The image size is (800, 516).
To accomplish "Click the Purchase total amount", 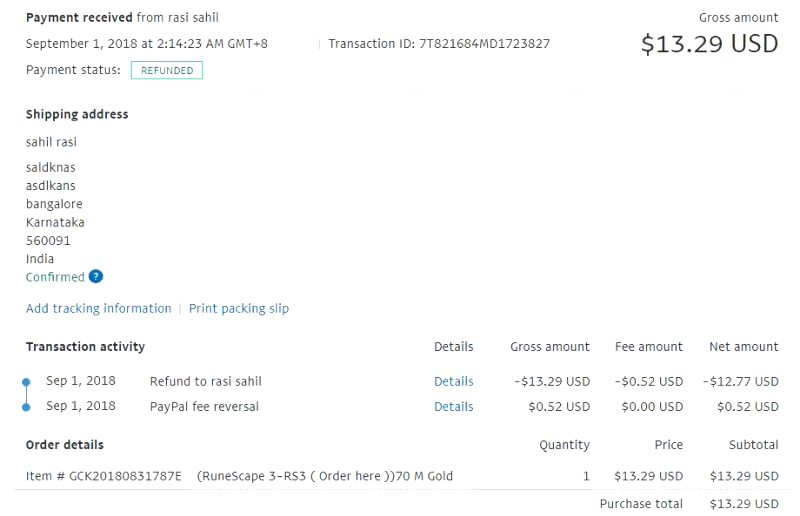I will click(743, 504).
